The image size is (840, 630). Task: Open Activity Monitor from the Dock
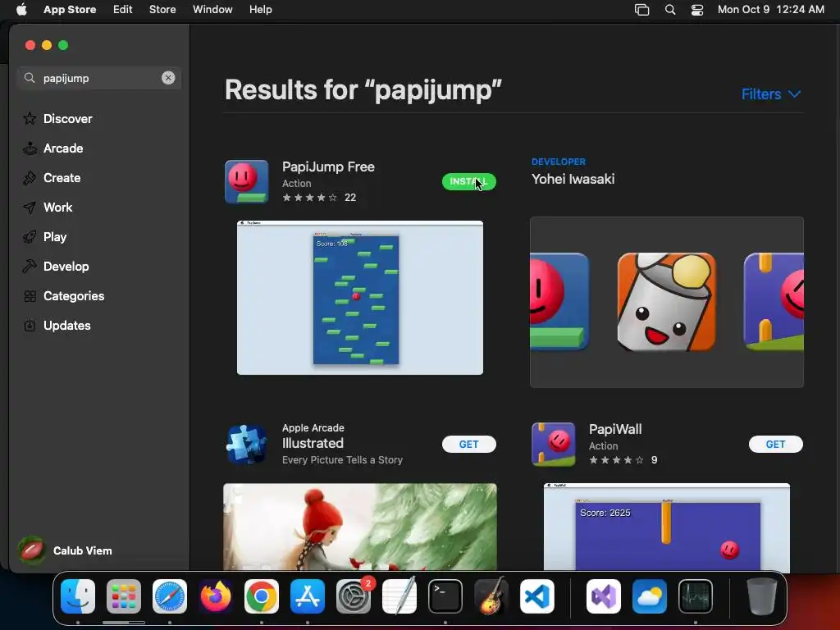[x=696, y=596]
